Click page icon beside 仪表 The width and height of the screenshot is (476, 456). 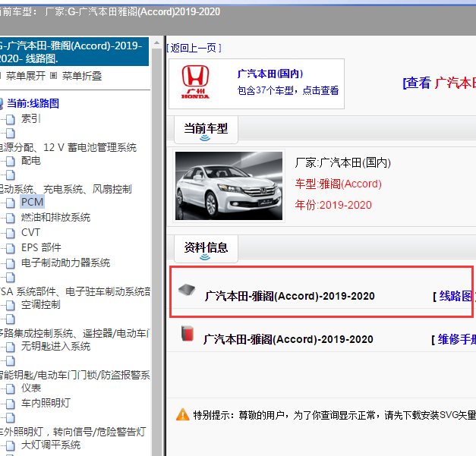point(11,389)
